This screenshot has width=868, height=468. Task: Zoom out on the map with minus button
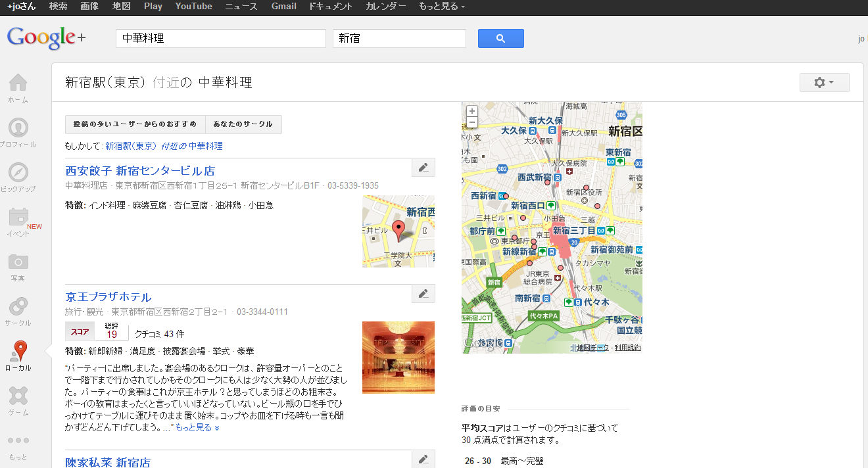[471, 122]
